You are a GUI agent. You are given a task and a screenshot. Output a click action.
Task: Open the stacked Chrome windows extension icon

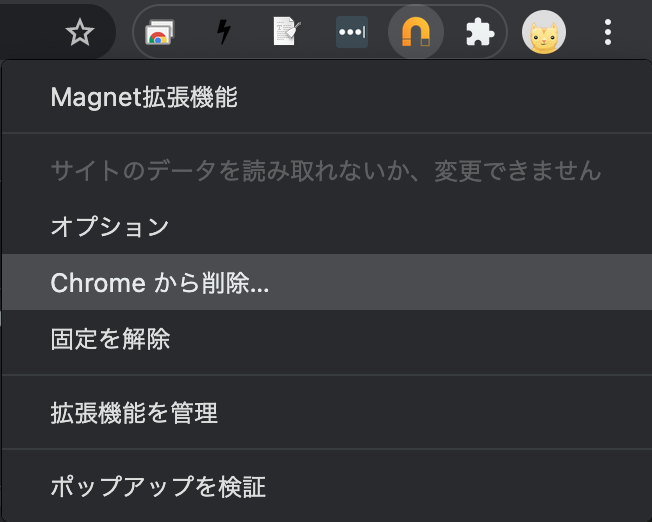pos(160,32)
